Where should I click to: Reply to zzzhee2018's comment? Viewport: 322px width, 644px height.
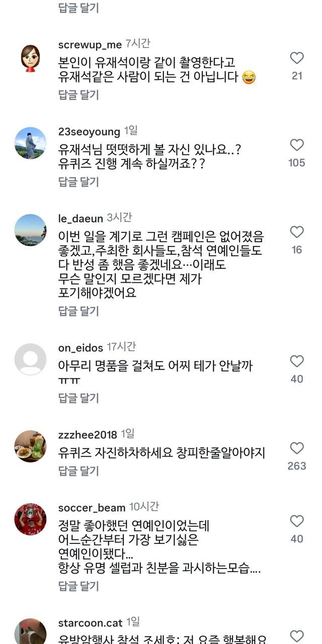pos(78,471)
